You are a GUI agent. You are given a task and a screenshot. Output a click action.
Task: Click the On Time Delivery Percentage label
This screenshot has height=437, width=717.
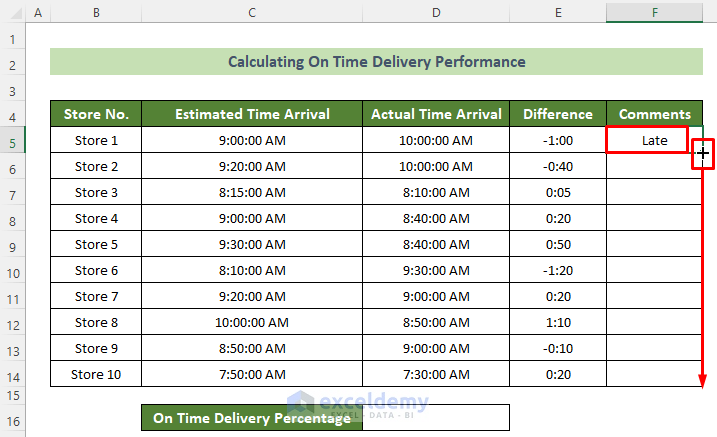click(x=252, y=418)
